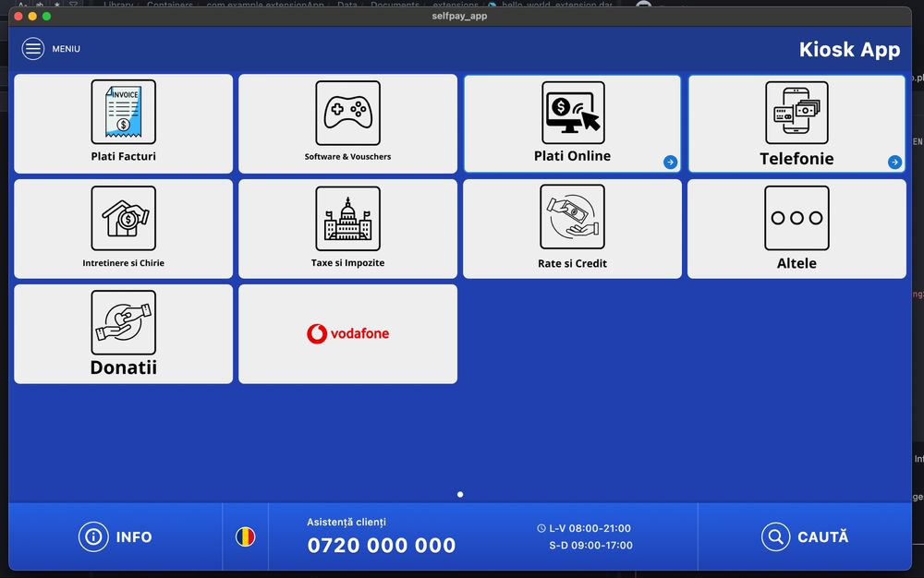Screen dimensions: 924x578
Task: Click the Donatii label
Action: (x=124, y=367)
